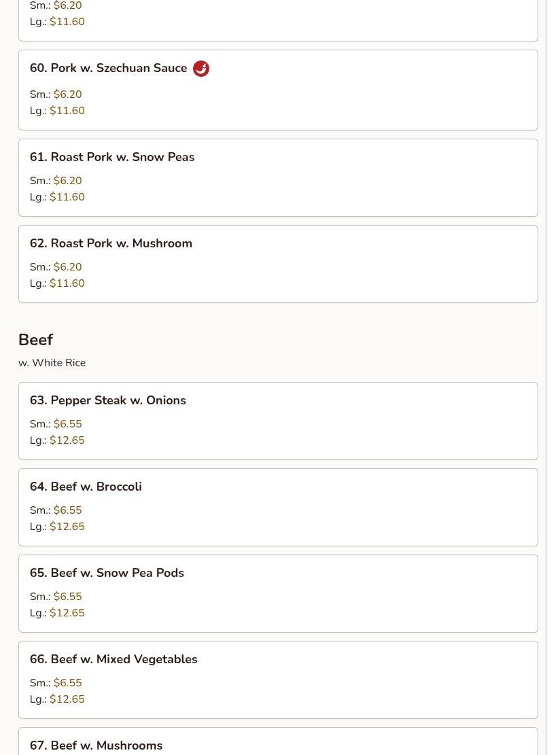Click Roast Pork Mushroom large $11.60

click(67, 283)
